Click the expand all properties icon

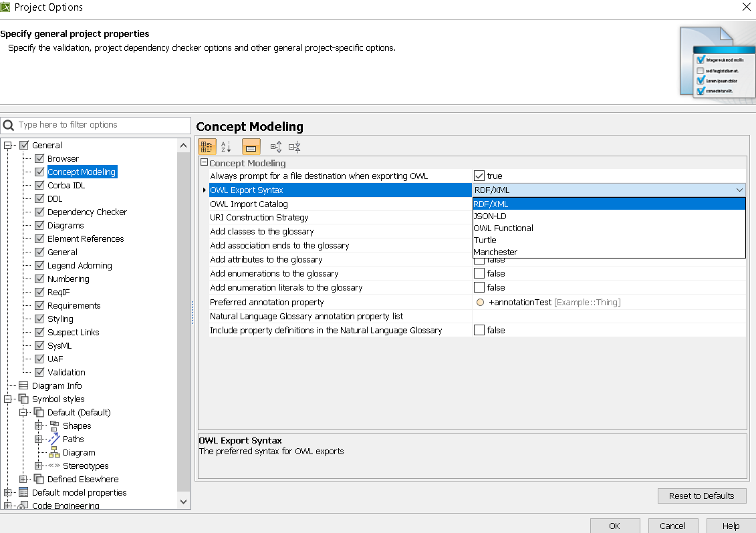point(275,147)
